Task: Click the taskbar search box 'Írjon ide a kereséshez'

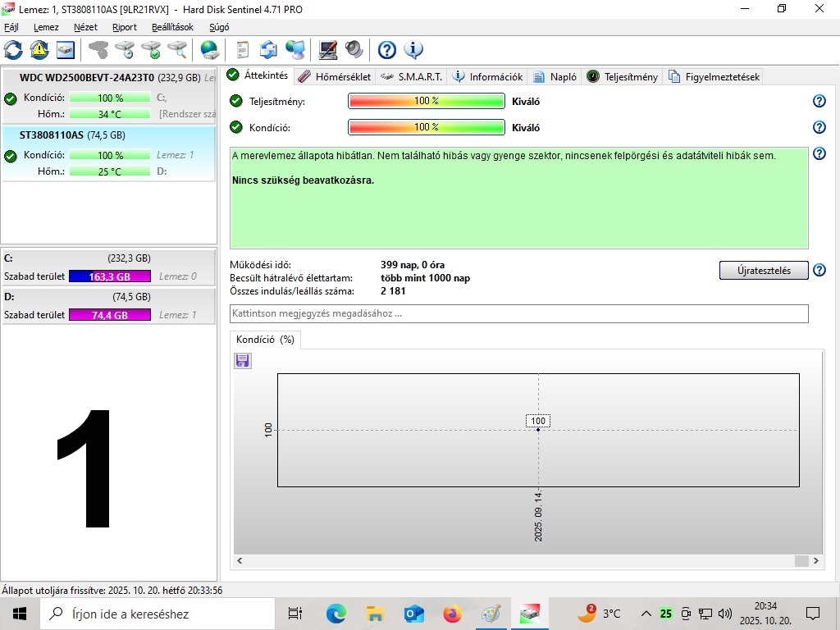Action: coord(157,614)
